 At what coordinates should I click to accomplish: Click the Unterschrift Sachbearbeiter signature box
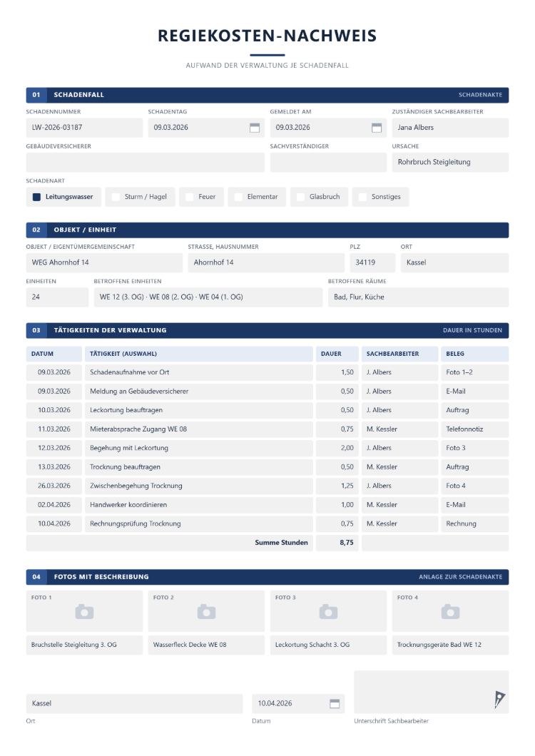(432, 692)
